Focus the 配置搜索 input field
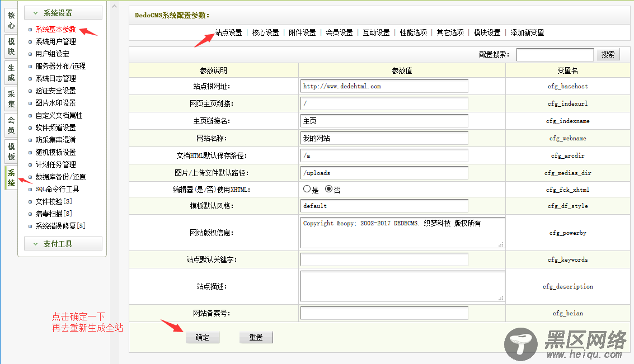The width and height of the screenshot is (634, 364). click(x=555, y=55)
